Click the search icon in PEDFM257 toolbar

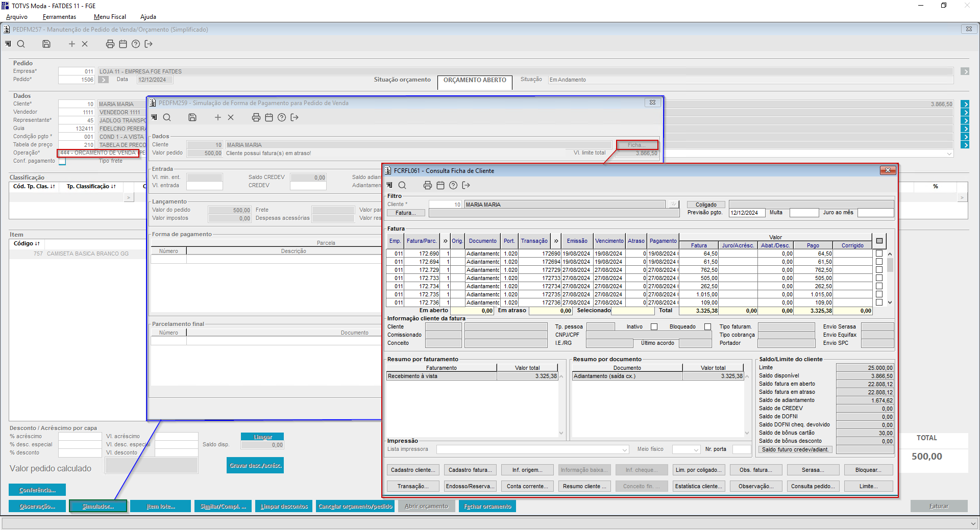pyautogui.click(x=21, y=44)
